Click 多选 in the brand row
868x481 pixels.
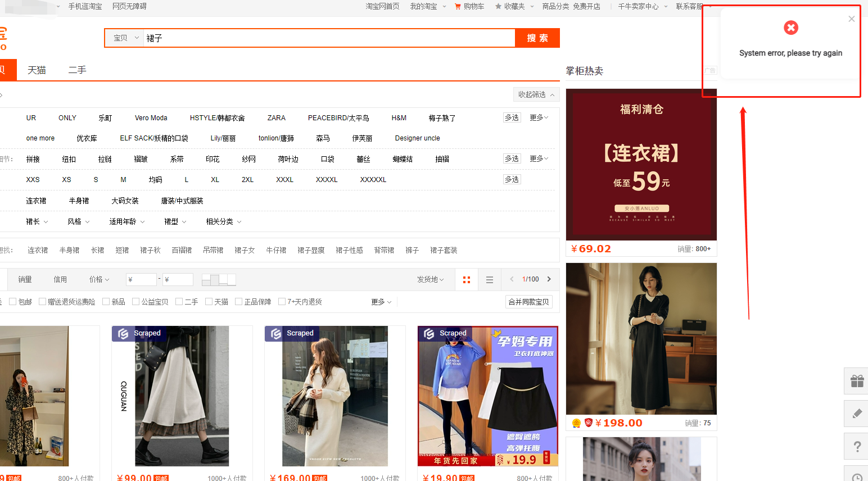point(512,117)
